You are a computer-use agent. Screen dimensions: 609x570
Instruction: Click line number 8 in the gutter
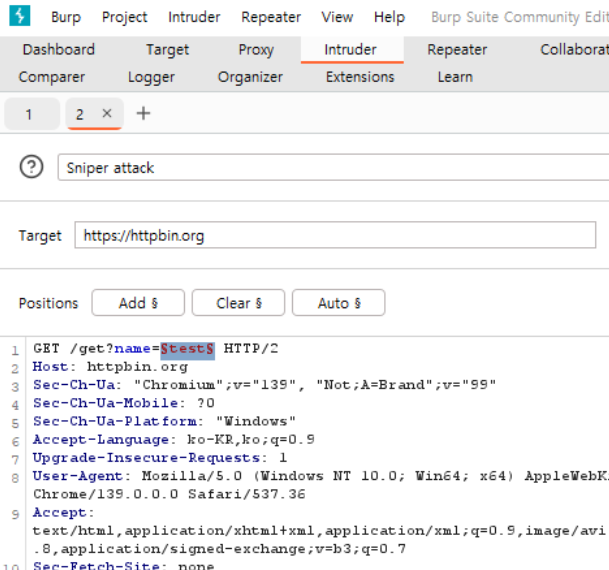pyautogui.click(x=15, y=478)
